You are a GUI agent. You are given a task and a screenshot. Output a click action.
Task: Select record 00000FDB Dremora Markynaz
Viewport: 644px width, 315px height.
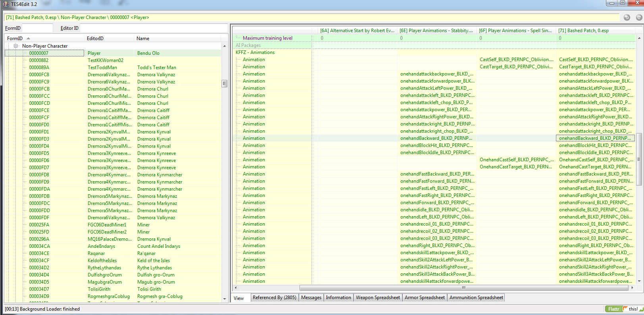113,196
